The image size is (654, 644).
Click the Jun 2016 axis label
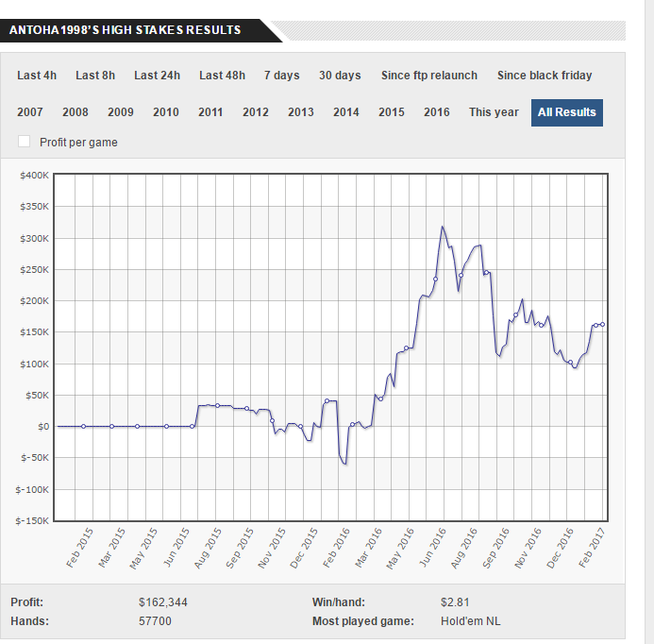[x=432, y=548]
